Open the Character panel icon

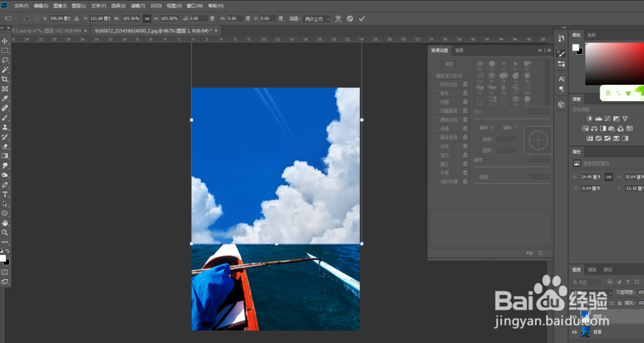click(561, 79)
